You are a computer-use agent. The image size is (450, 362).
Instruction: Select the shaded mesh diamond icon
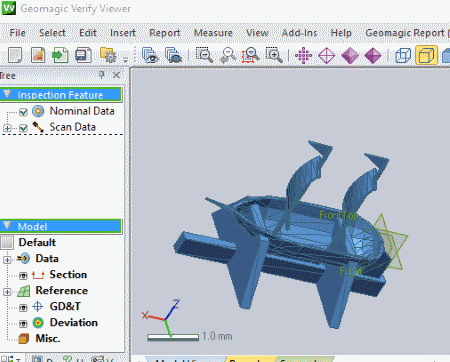point(350,55)
